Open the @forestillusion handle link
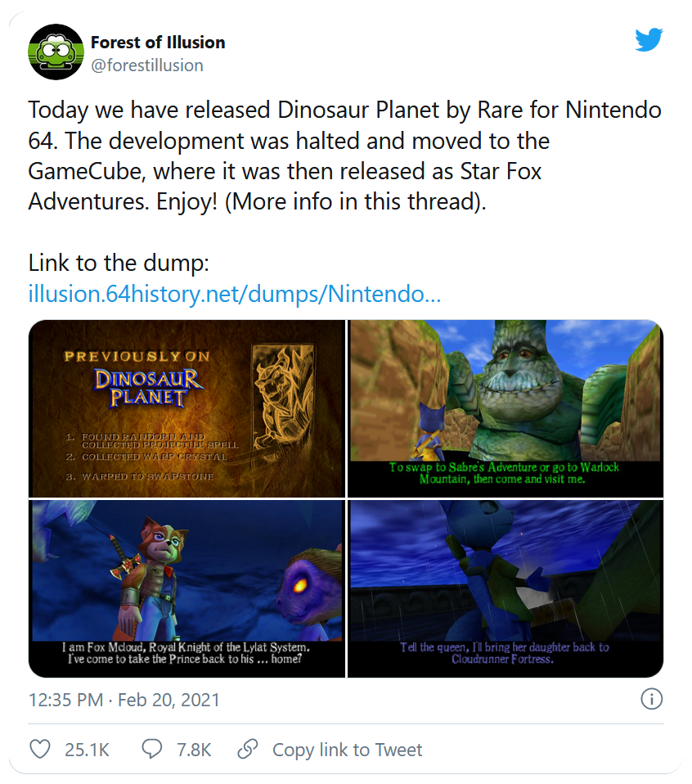692x784 pixels. 146,65
